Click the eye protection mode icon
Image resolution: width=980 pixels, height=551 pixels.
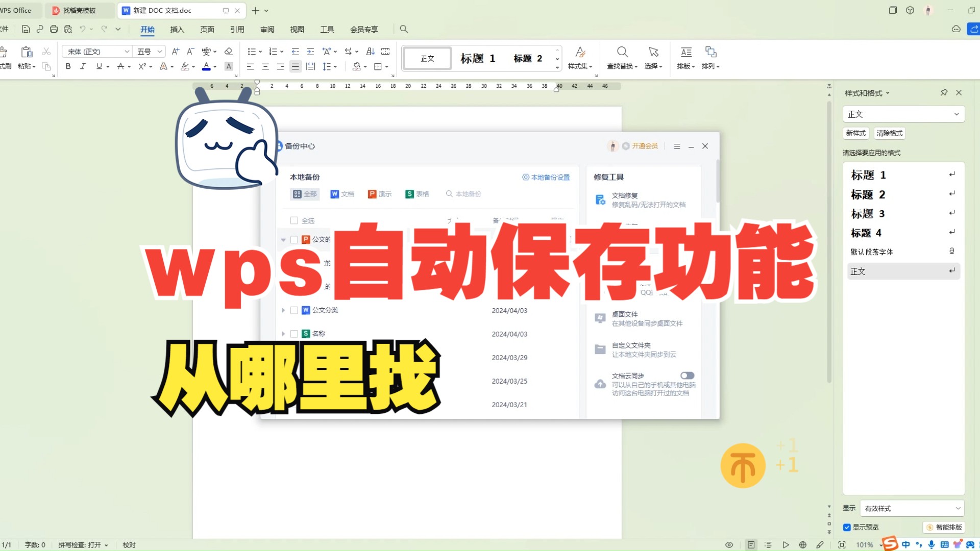tap(729, 545)
